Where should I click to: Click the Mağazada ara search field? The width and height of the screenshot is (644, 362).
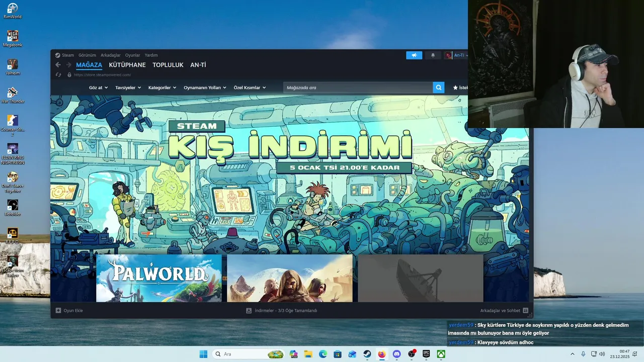pos(358,87)
